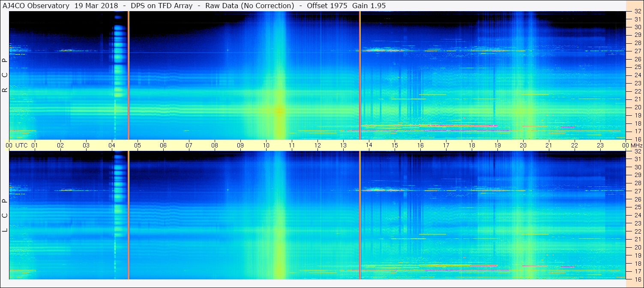The height and width of the screenshot is (288, 644).
Task: Click the "27" MHz tick on LCP frequency scale
Action: tap(637, 191)
